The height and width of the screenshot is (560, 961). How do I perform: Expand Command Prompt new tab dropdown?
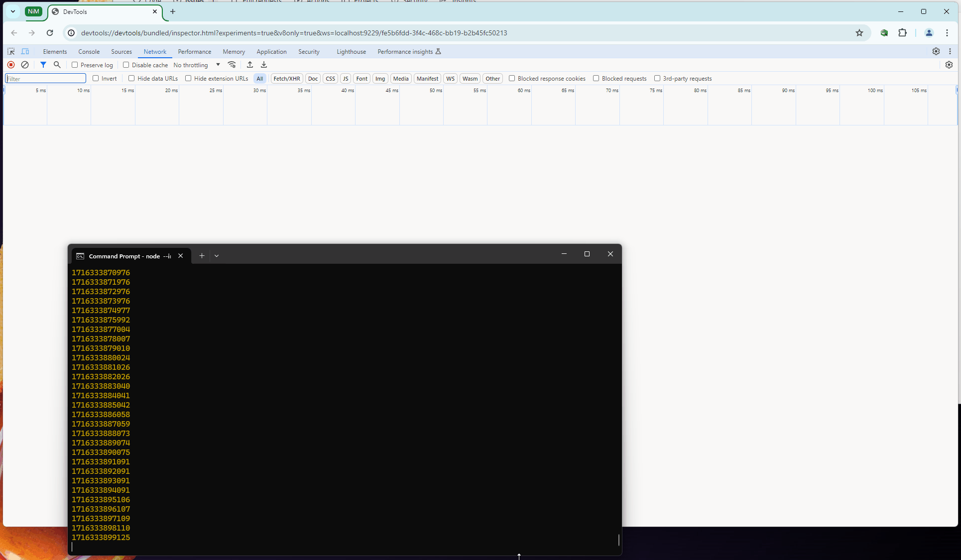217,256
